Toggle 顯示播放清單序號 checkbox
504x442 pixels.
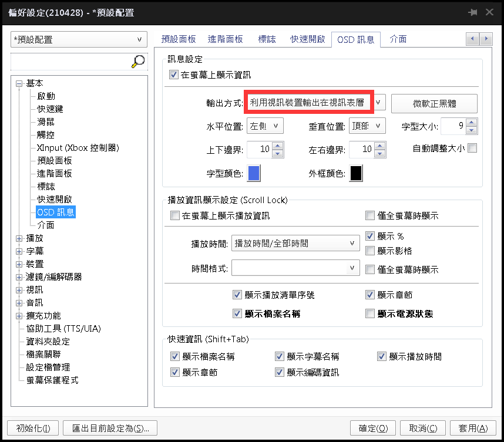click(237, 295)
